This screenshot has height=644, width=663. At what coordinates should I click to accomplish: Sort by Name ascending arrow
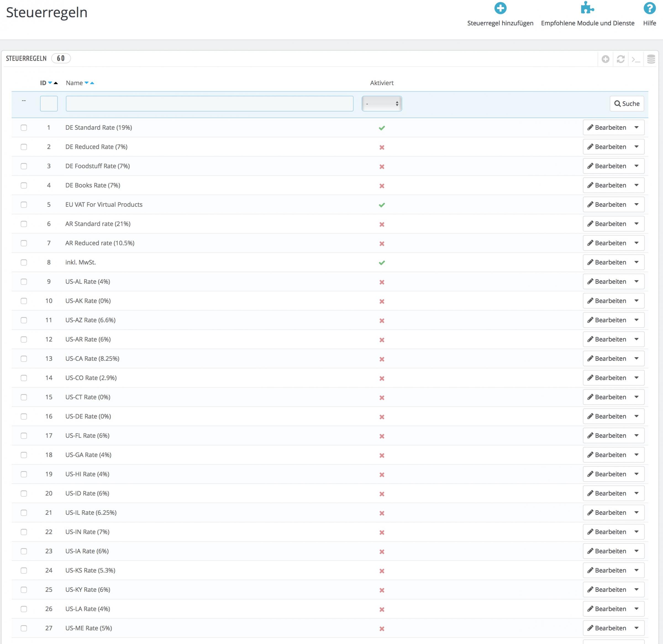point(92,83)
